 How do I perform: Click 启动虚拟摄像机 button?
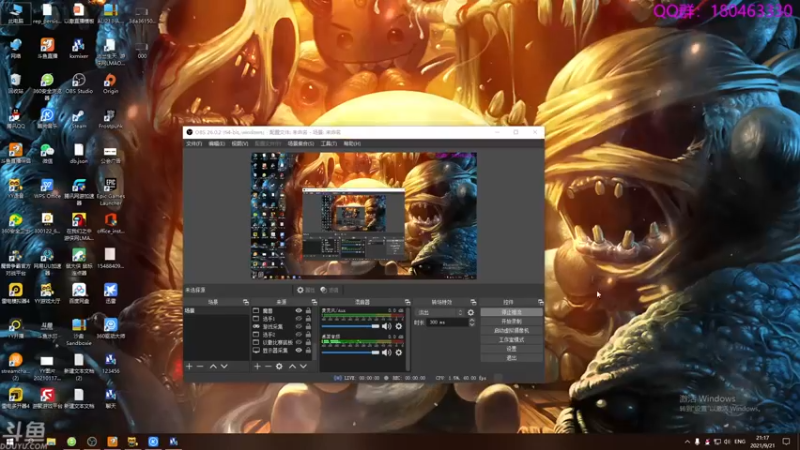pyautogui.click(x=512, y=331)
